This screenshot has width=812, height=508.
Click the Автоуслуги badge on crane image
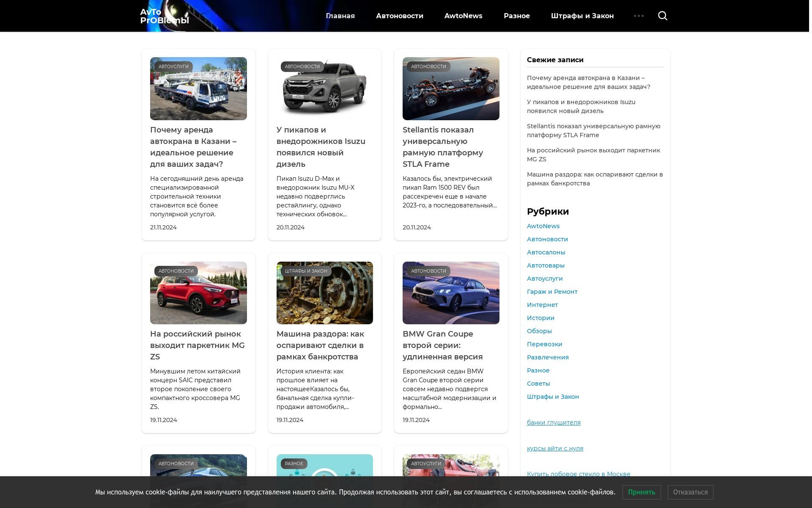tap(173, 66)
